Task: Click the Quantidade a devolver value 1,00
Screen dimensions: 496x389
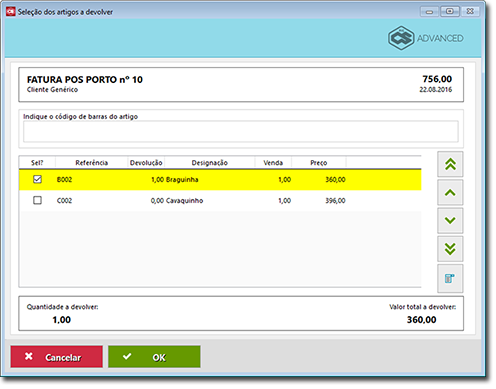Action: coord(62,320)
